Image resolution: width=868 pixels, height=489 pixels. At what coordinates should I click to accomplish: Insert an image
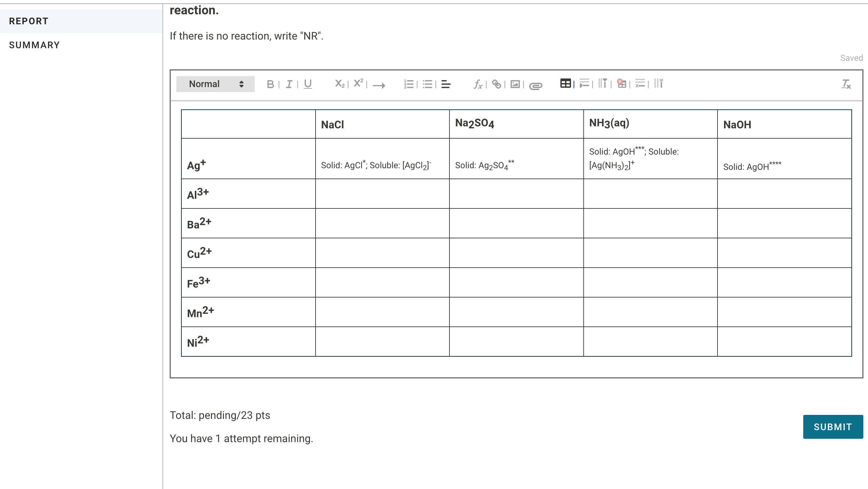[515, 84]
